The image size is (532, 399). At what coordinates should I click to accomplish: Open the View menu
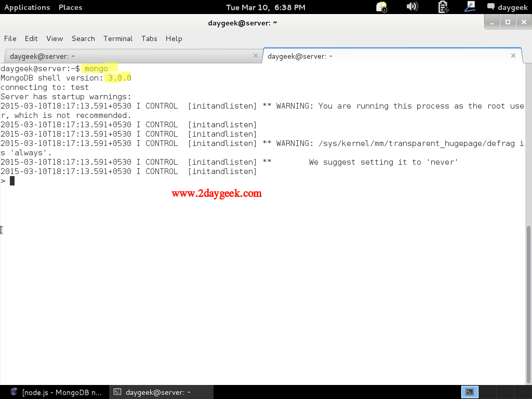(x=55, y=38)
